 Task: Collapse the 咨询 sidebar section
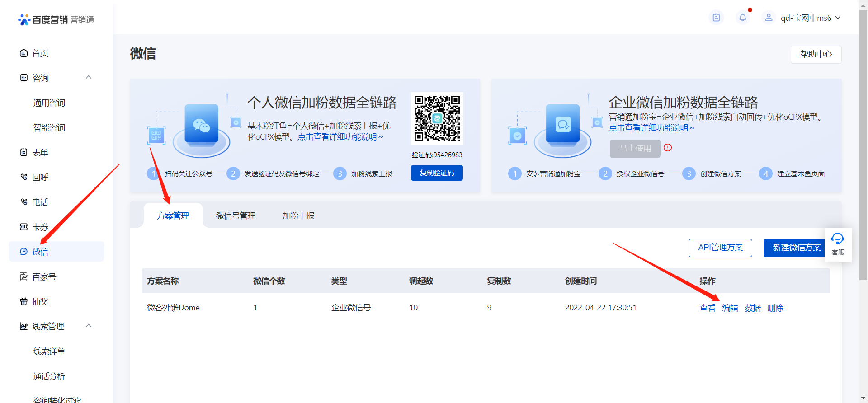tap(89, 77)
